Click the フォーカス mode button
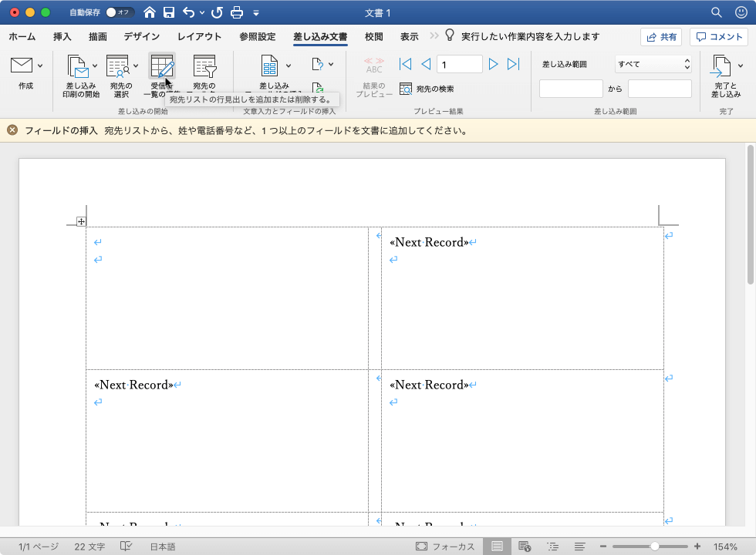The image size is (756, 555). (x=445, y=547)
